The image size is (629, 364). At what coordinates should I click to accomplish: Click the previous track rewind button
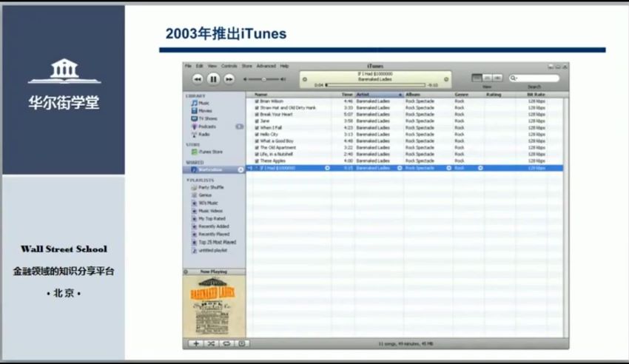[198, 79]
